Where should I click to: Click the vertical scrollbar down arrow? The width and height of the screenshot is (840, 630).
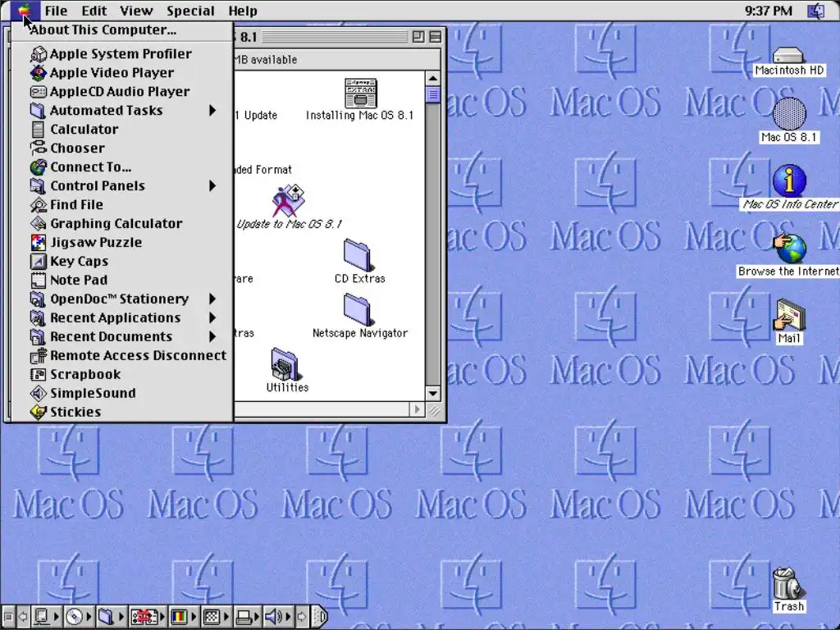click(x=433, y=393)
